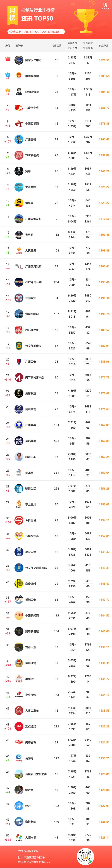Open the 津云 blue circular avatar

pos(19,806)
